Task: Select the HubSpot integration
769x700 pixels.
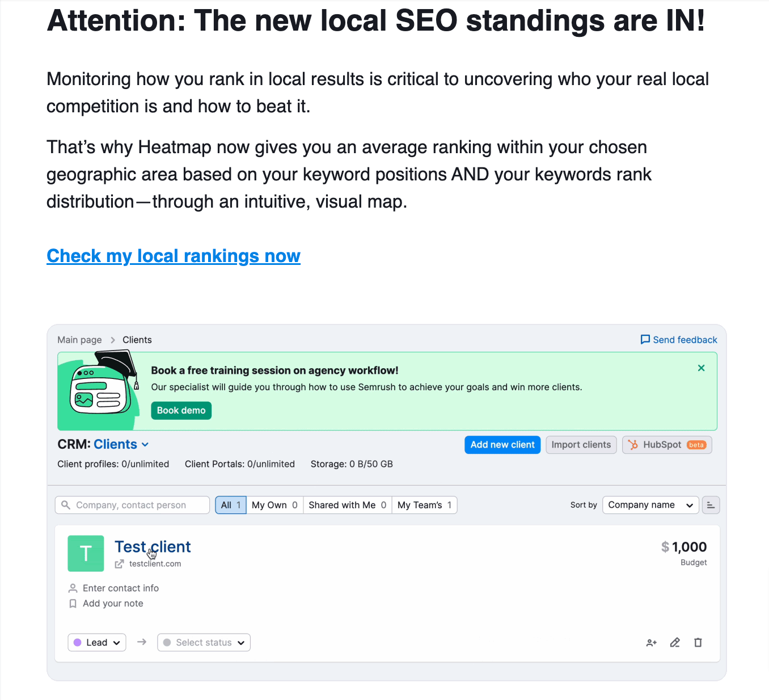Action: point(666,445)
